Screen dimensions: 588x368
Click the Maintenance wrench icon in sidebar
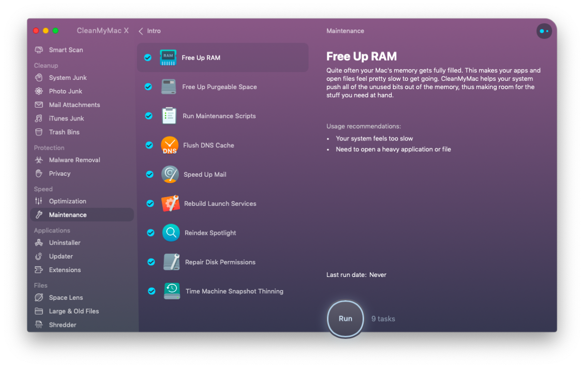pyautogui.click(x=39, y=215)
